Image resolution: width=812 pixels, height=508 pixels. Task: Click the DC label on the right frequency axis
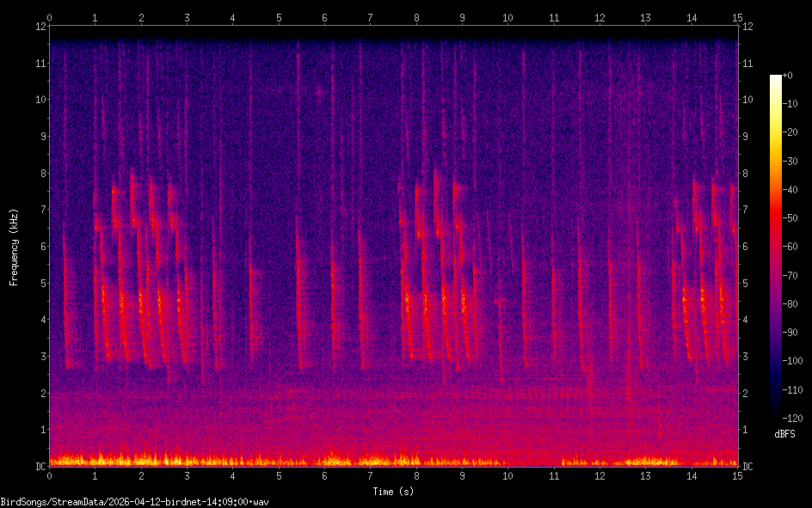(x=748, y=467)
